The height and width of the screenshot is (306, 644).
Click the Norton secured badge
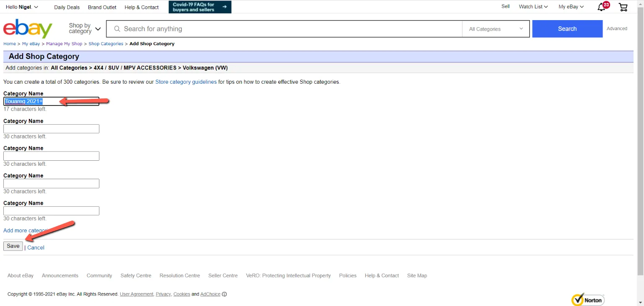point(588,299)
